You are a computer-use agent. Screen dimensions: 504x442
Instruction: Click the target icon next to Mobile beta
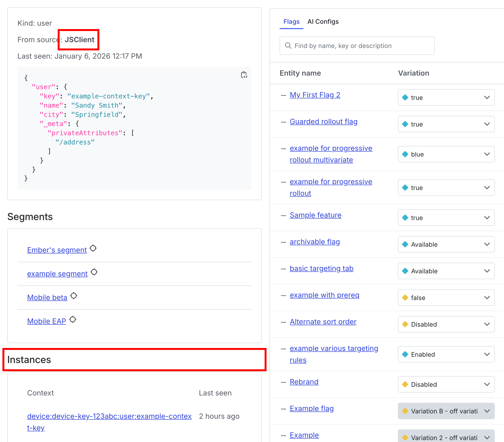click(73, 295)
